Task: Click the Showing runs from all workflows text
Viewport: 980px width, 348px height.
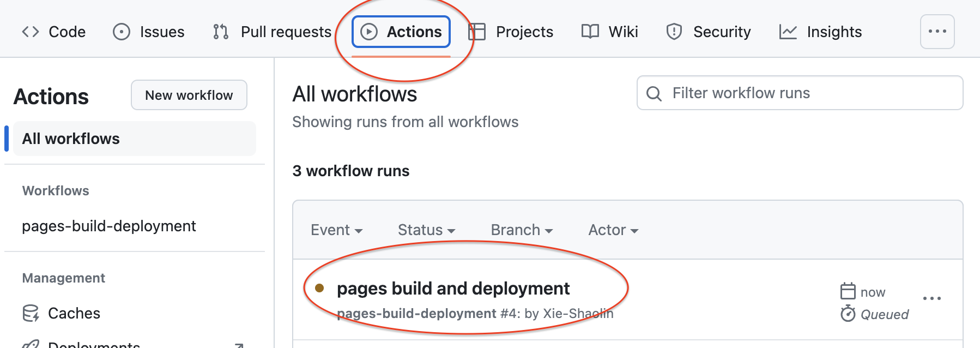Action: [406, 122]
